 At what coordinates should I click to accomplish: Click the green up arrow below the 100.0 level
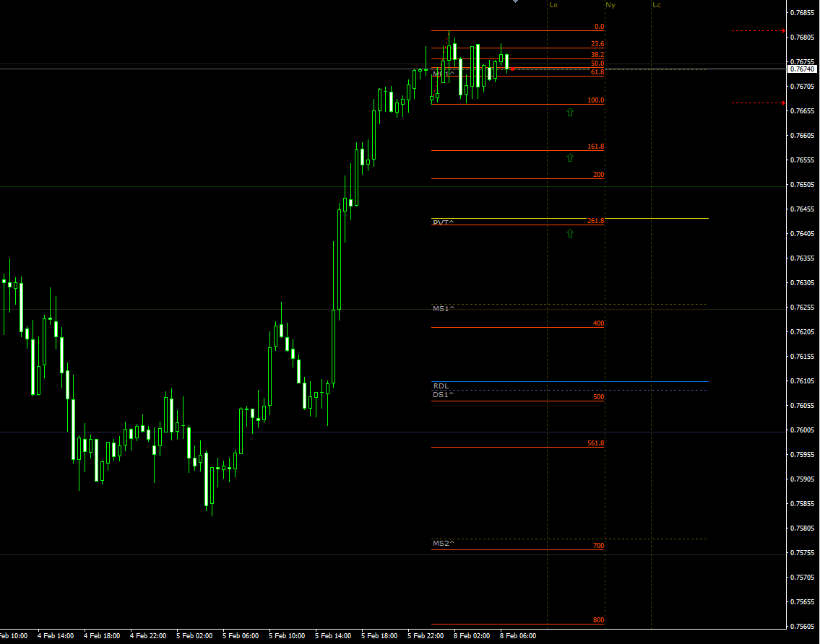[570, 113]
